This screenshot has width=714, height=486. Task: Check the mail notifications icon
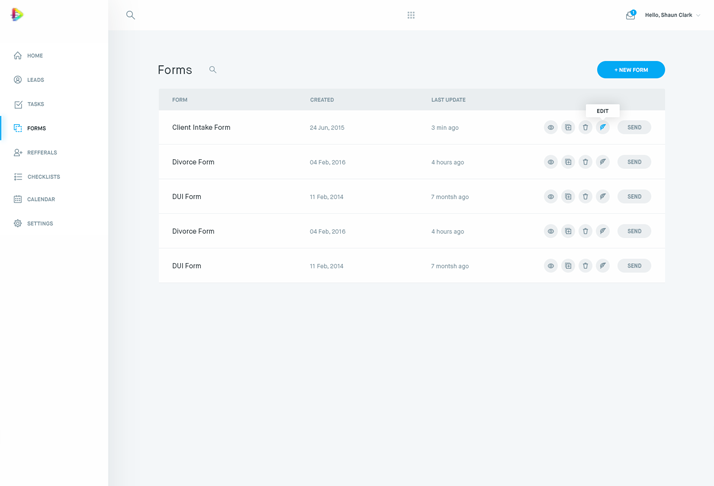tap(630, 15)
